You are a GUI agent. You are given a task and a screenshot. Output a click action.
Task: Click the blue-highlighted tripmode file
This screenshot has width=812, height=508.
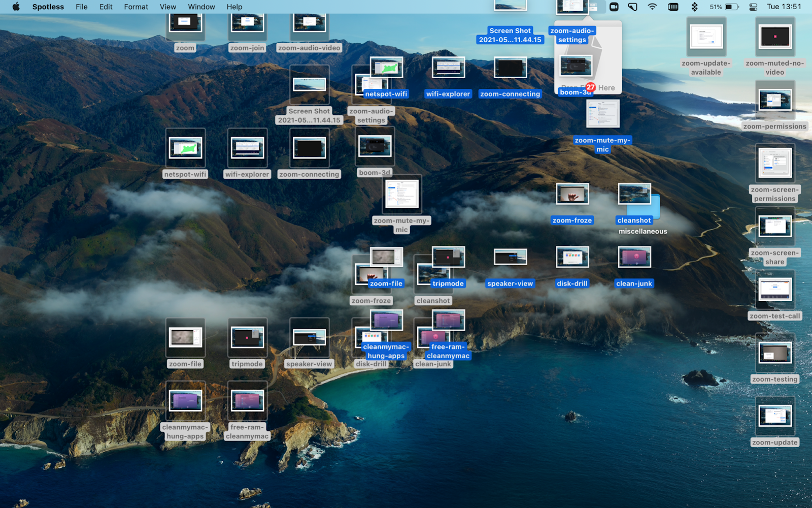pos(448,257)
